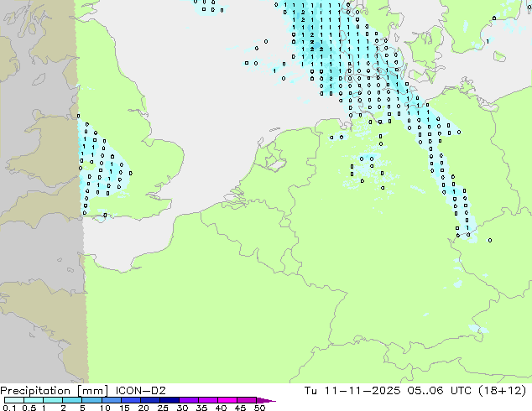Click the legend label '10'
Image resolution: width=532 pixels, height=411 pixels.
(105, 408)
